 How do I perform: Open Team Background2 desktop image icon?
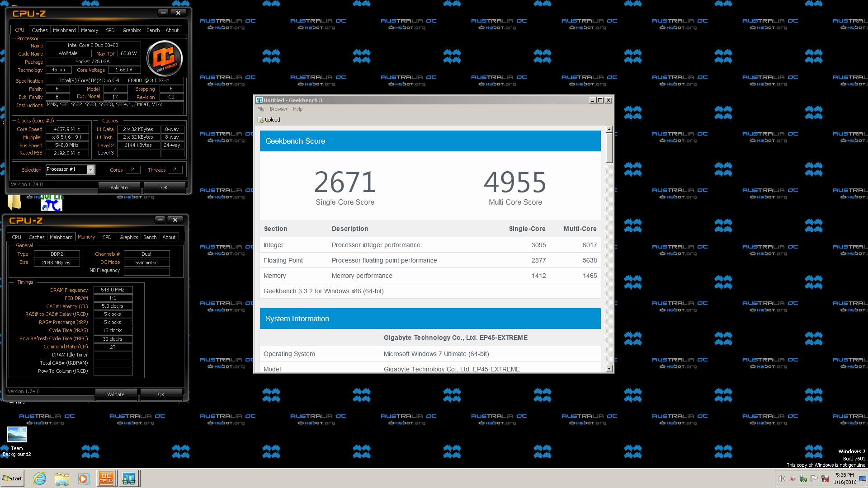(17, 441)
